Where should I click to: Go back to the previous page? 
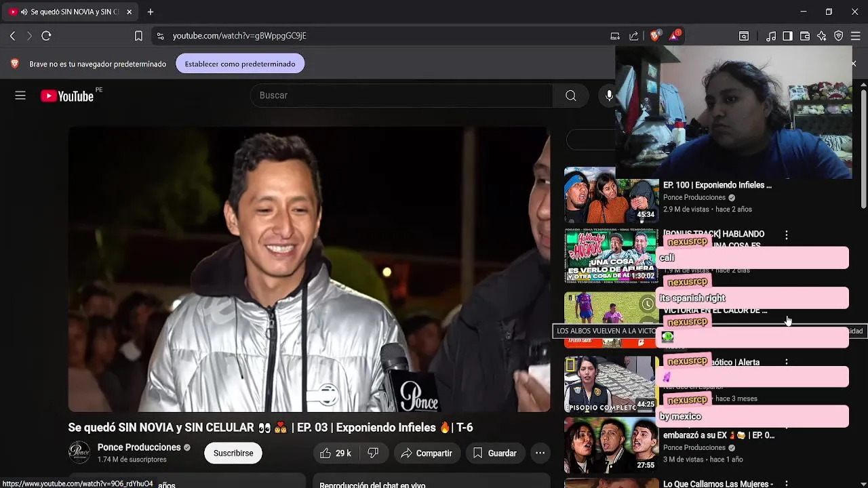point(12,36)
